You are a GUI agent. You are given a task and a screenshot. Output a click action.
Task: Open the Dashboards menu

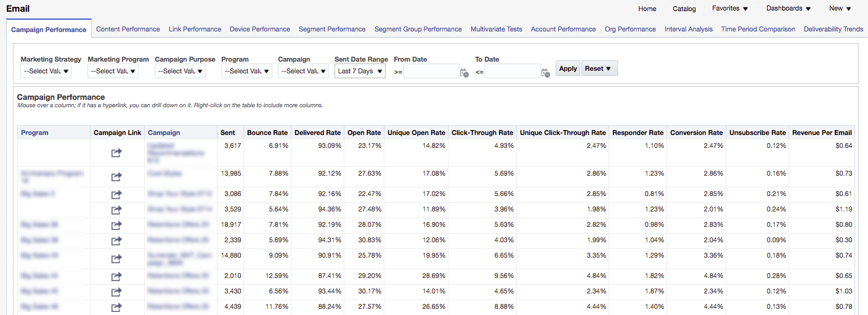click(x=789, y=9)
